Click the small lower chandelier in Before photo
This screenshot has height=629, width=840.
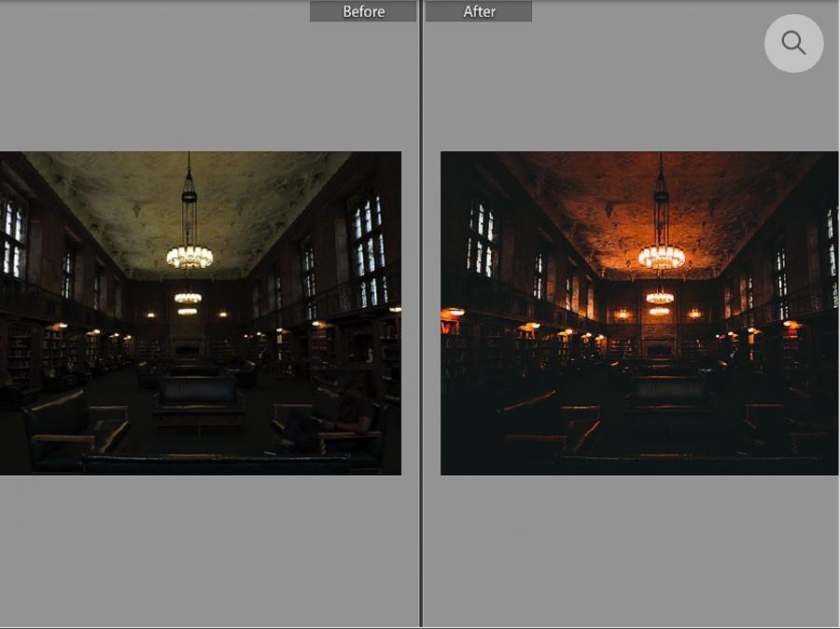(x=188, y=299)
